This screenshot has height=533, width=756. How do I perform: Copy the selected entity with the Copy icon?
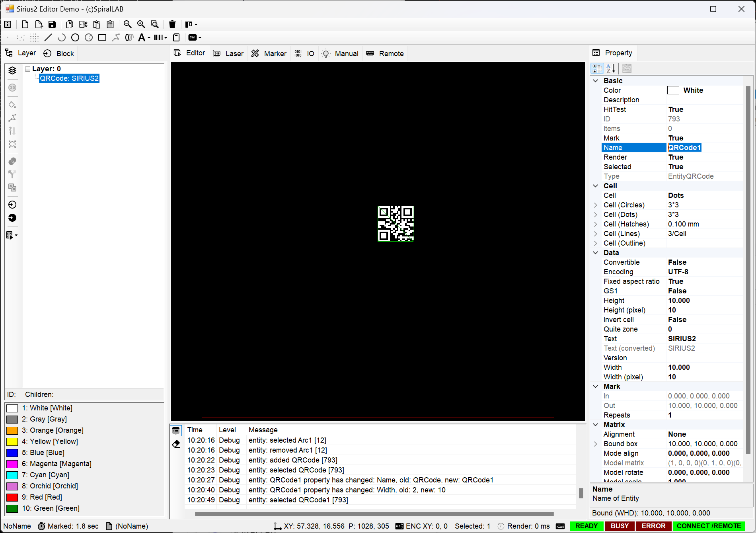70,24
